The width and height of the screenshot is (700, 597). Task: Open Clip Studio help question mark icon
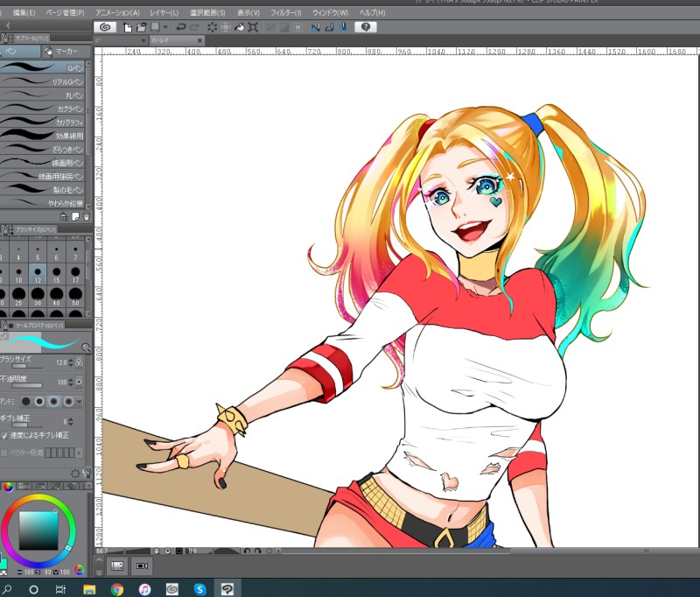coord(366,27)
